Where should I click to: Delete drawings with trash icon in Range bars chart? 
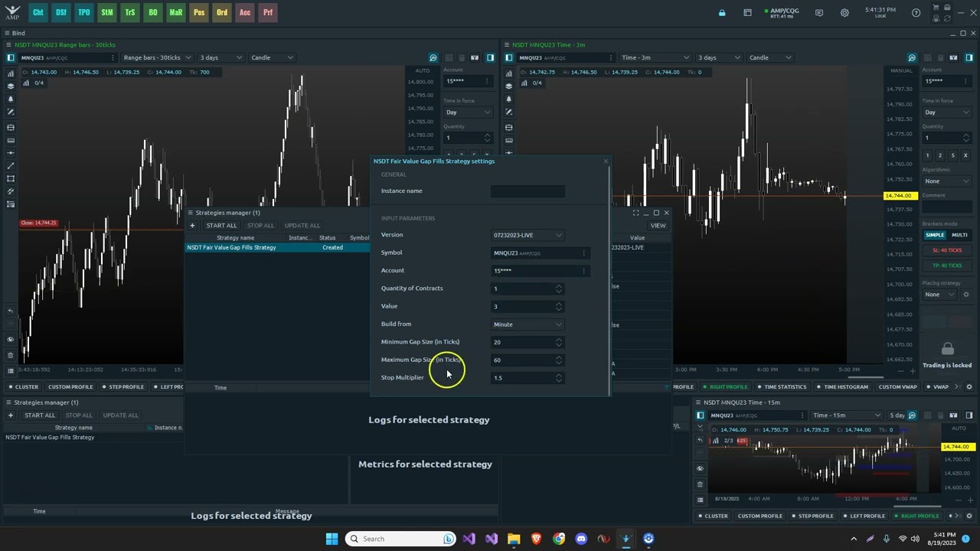(11, 354)
